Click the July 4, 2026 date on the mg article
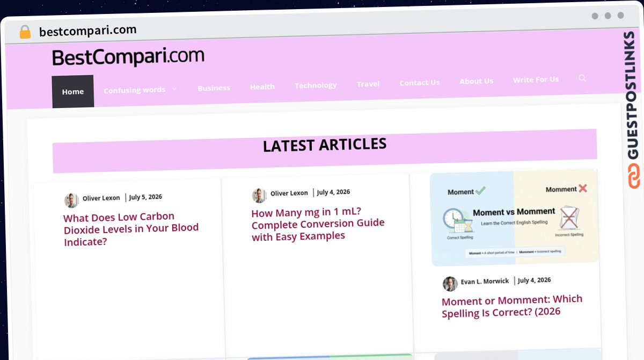Screen dimensions: 644x360 pos(333,192)
